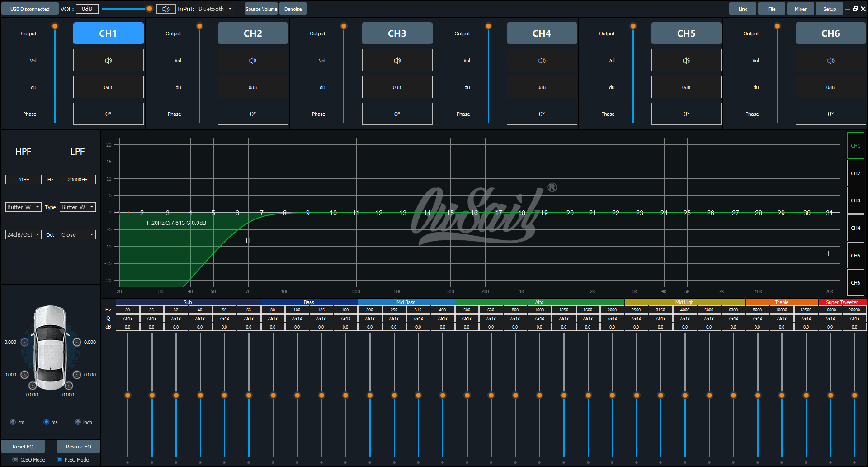
Task: Mute CH6 with its speaker icon
Action: (x=830, y=61)
